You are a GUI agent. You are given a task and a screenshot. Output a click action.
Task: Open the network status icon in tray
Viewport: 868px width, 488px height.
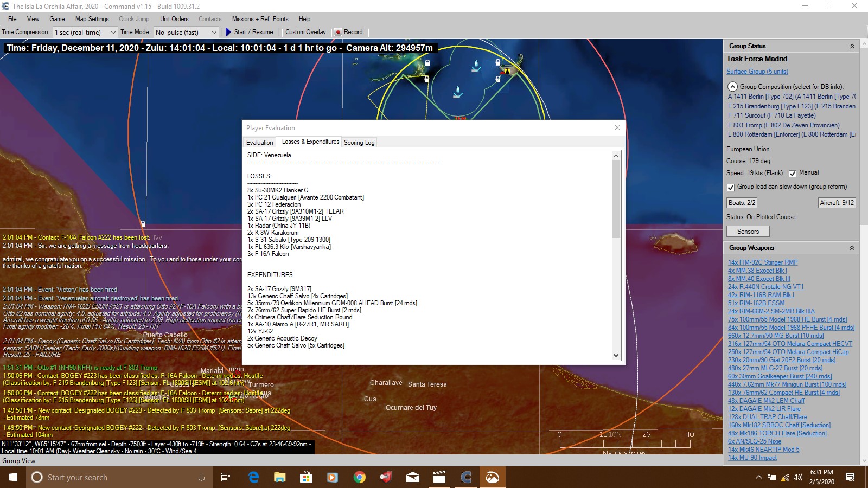(x=784, y=477)
